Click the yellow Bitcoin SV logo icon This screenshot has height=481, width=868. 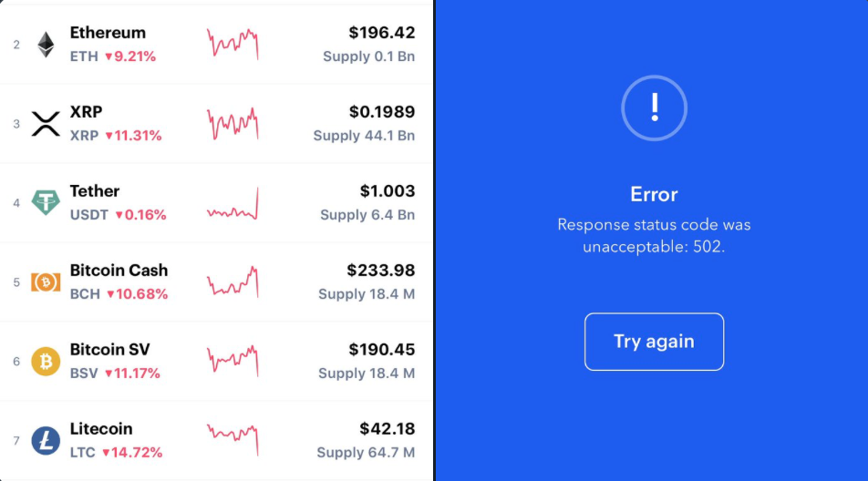click(46, 362)
